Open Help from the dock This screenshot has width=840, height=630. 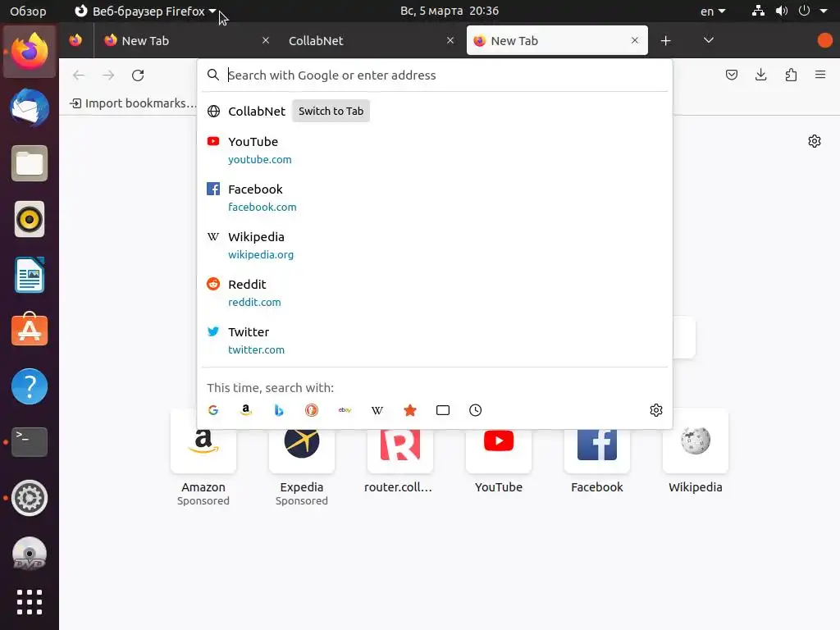(x=30, y=386)
